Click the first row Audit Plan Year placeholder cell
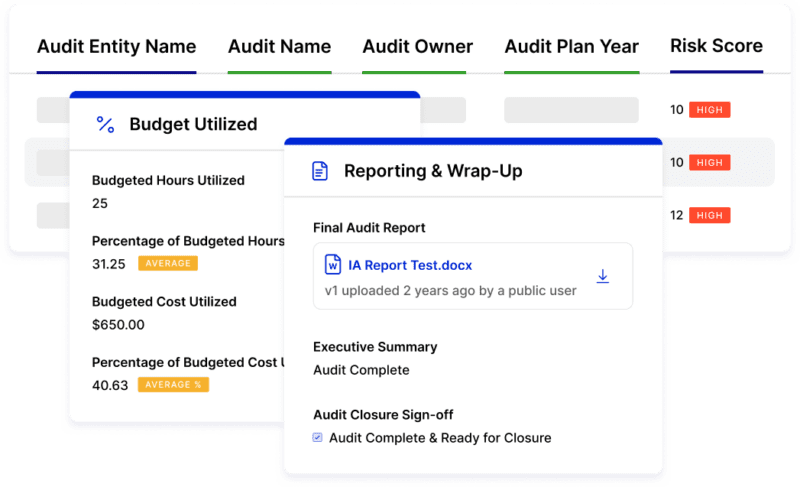The width and height of the screenshot is (800, 487). (571, 110)
